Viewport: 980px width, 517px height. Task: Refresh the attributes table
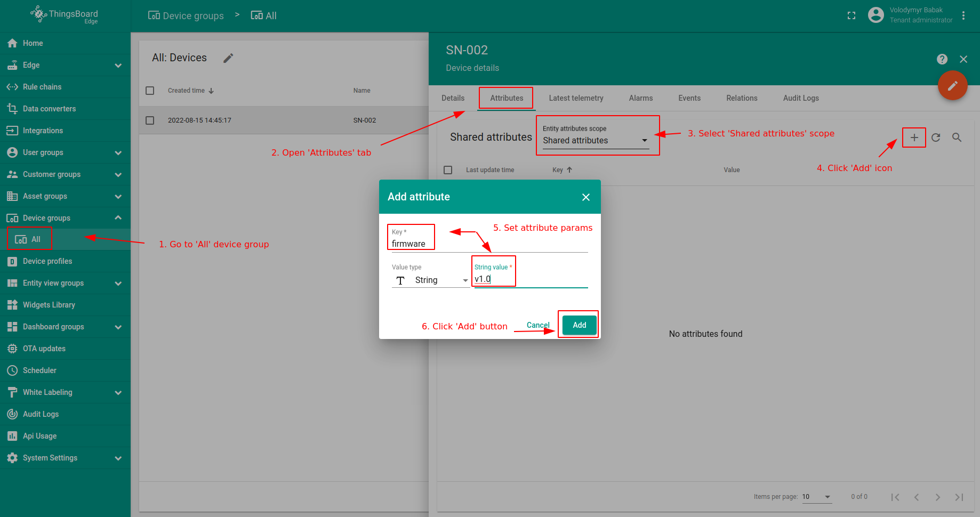(936, 138)
